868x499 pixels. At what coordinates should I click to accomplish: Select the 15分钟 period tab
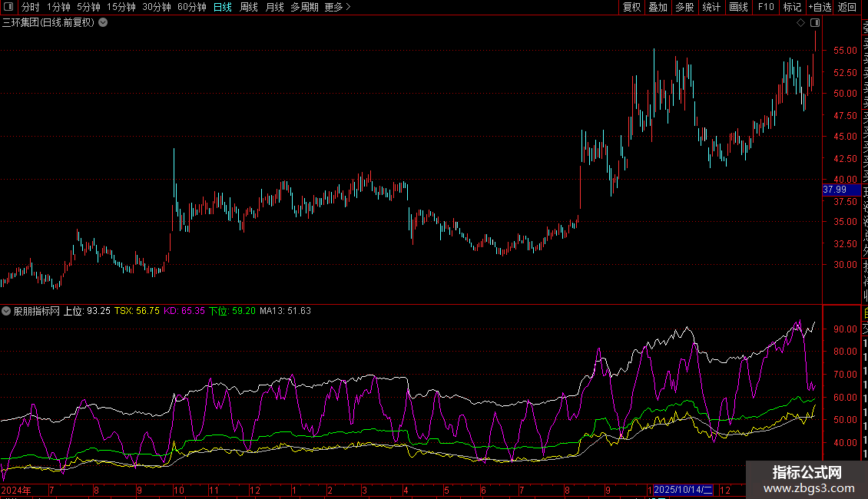[x=121, y=7]
